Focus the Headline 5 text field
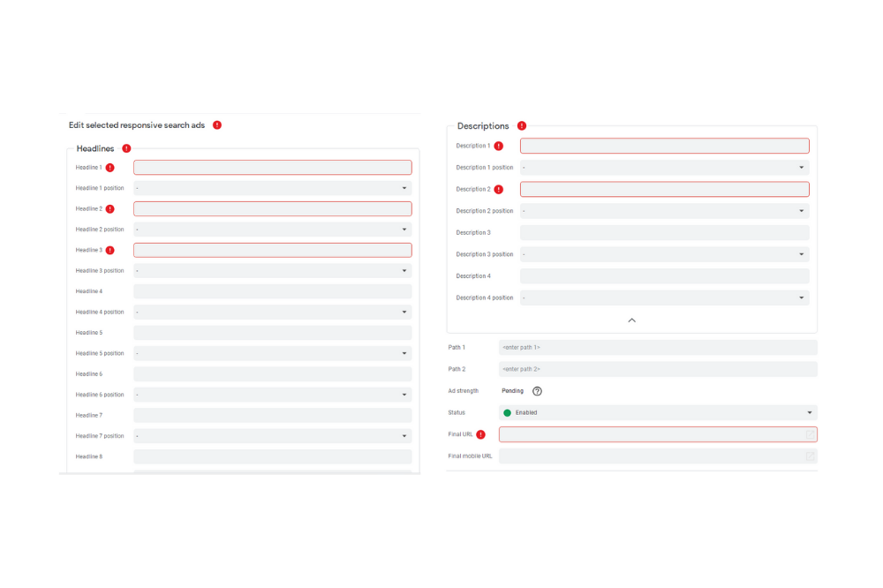This screenshot has width=883, height=588. pyautogui.click(x=273, y=333)
